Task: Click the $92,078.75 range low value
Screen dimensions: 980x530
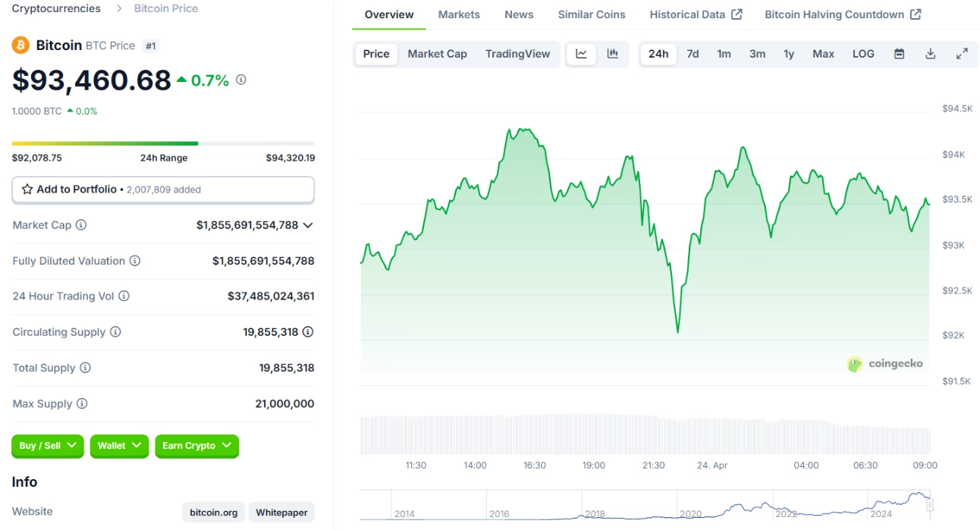Action: point(36,158)
